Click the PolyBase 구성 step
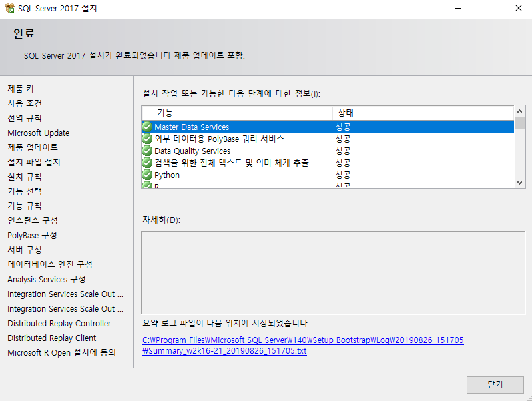Screen dimensions: 532x401 (x=32, y=235)
